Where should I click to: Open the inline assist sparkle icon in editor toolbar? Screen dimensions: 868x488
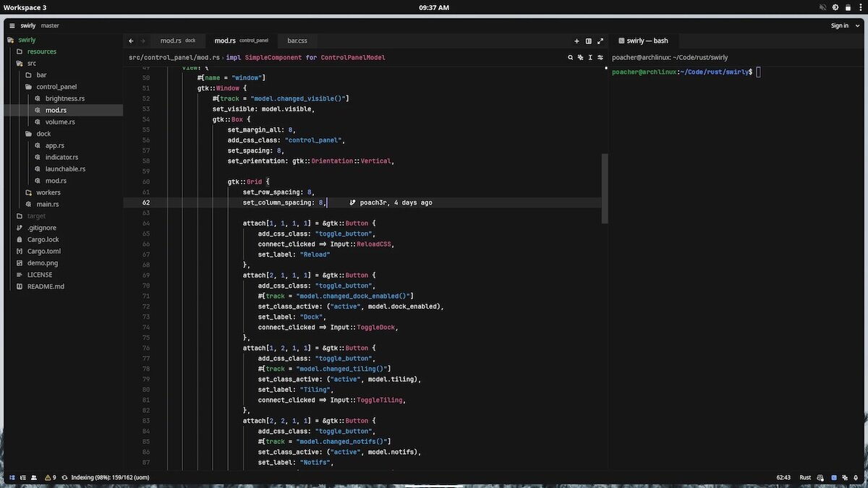(x=580, y=57)
